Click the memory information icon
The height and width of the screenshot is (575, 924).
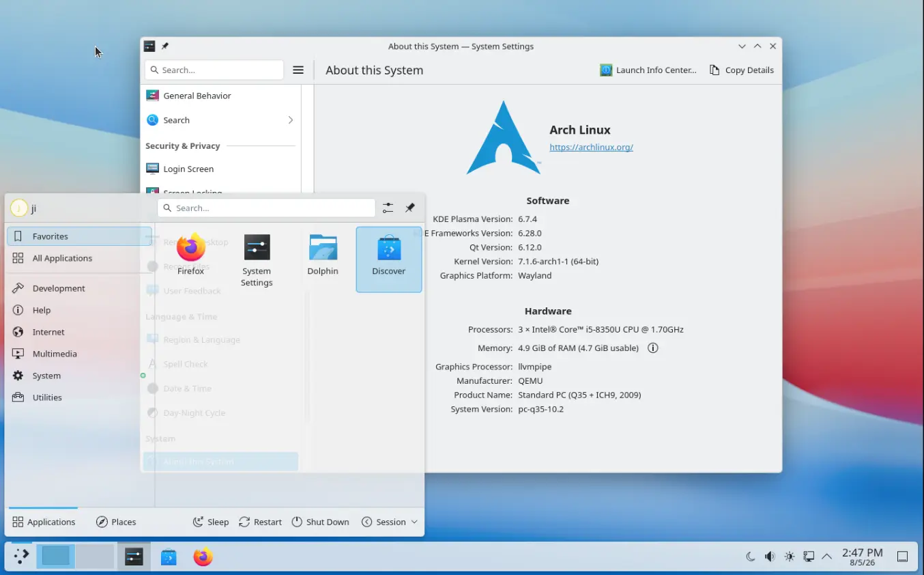tap(652, 348)
